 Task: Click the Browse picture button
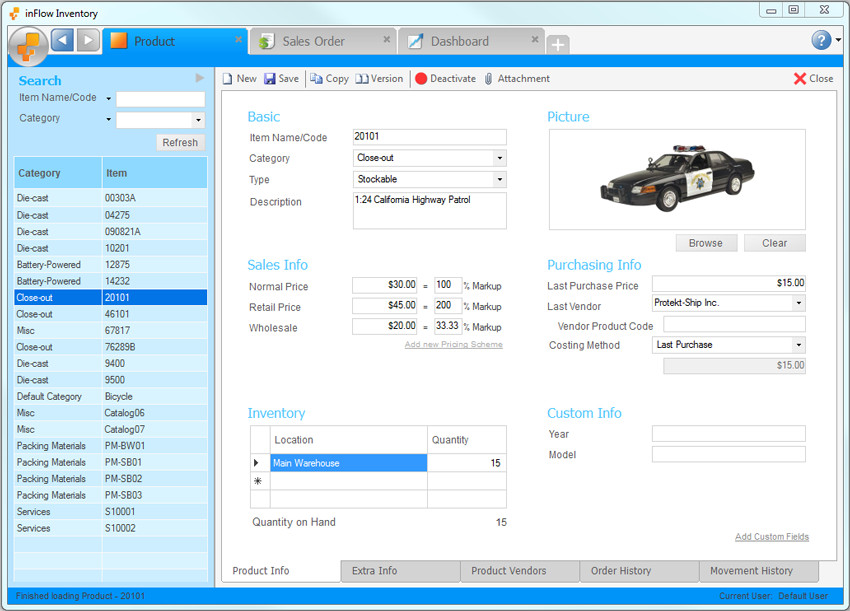(x=706, y=243)
